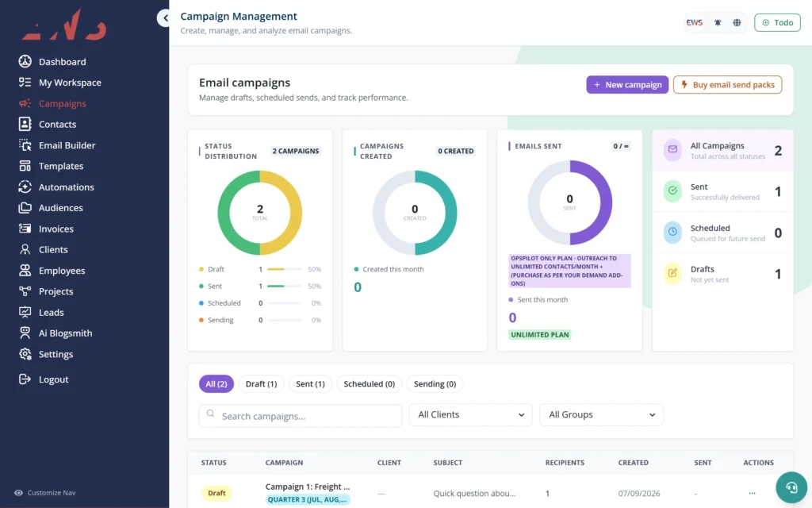The width and height of the screenshot is (812, 508).
Task: Select the All (2) filter tab
Action: pyautogui.click(x=216, y=383)
